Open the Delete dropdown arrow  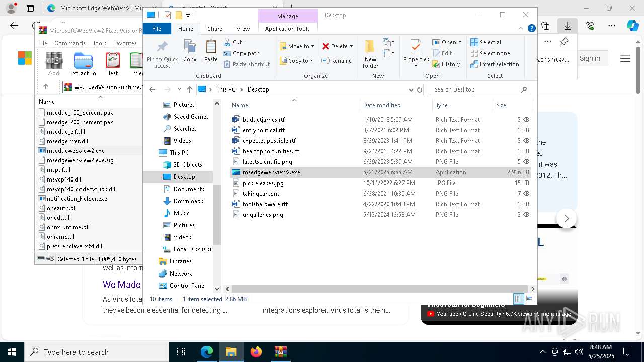click(x=351, y=46)
